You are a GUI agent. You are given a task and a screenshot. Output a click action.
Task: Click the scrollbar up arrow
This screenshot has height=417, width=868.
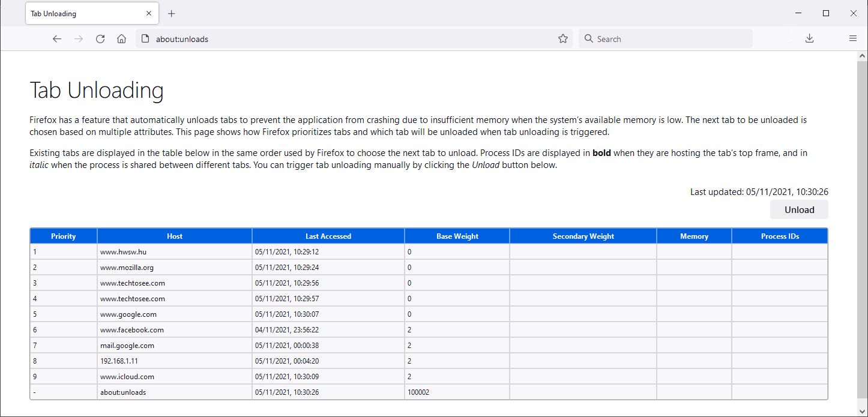tap(863, 55)
